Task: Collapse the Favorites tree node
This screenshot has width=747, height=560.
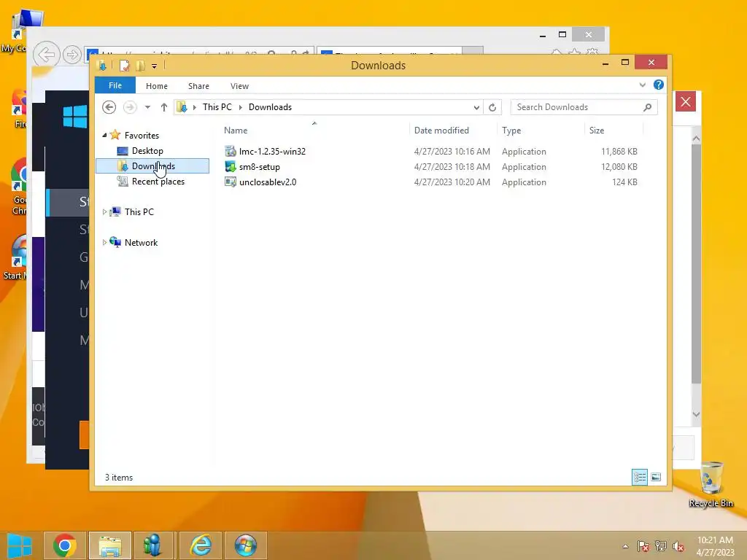Action: 104,135
